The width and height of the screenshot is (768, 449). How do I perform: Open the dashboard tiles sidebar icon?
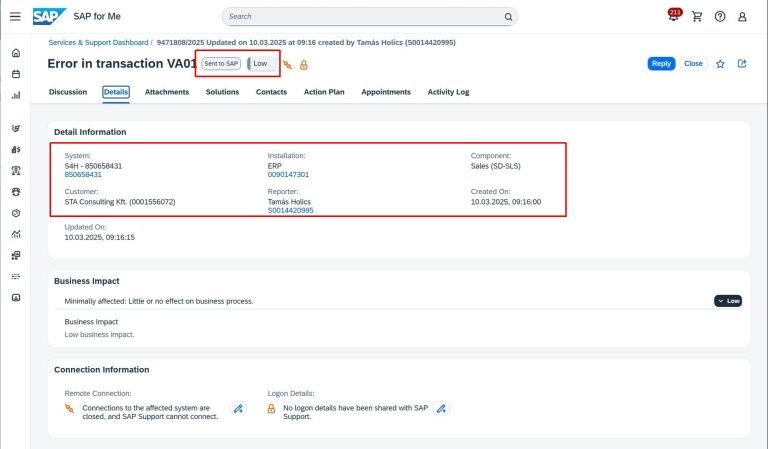point(16,255)
